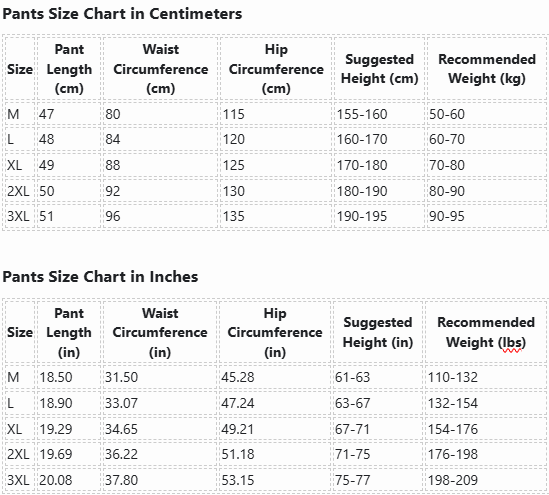Click the 3XL row label in inches table
Image resolution: width=549 pixels, height=495 pixels.
click(20, 480)
